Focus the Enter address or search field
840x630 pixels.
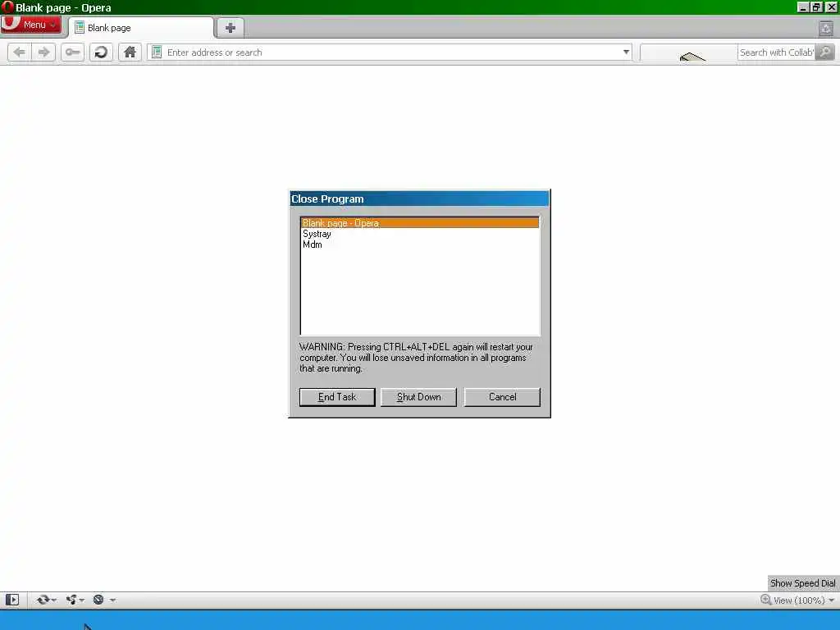pyautogui.click(x=391, y=52)
